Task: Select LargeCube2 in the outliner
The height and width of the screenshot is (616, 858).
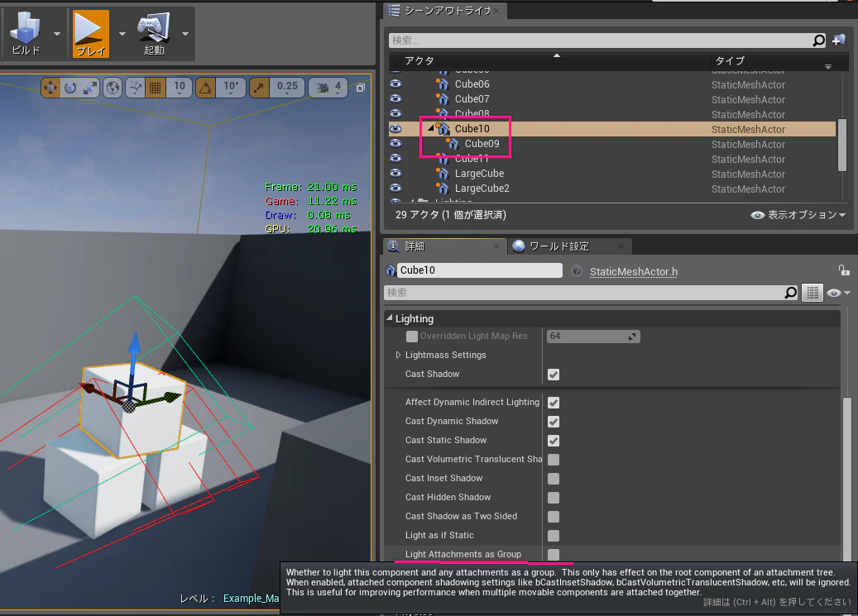Action: (x=482, y=189)
